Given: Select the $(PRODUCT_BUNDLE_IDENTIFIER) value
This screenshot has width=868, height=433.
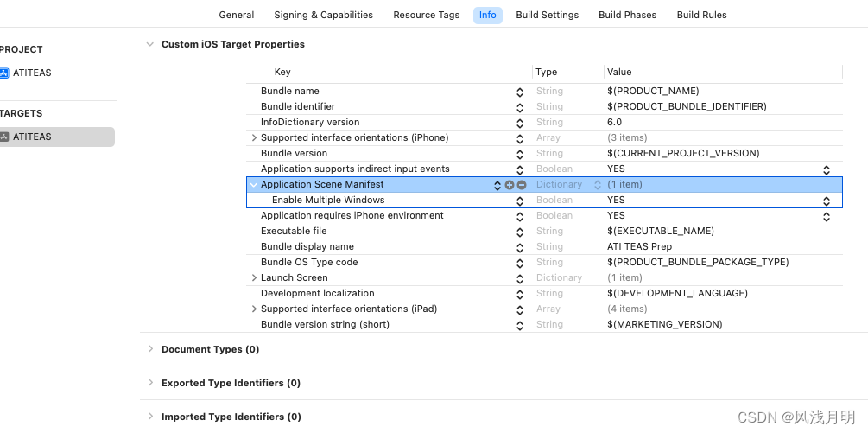Looking at the screenshot, I should [687, 107].
